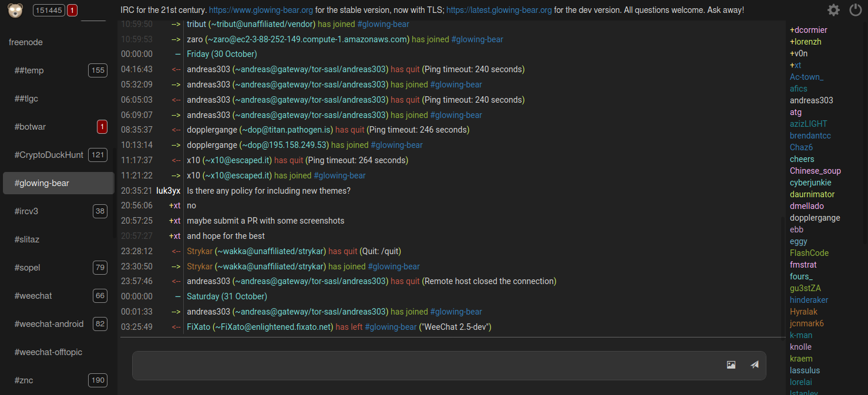Select azizLIGHT in the nicklist
Screen dimensions: 868x395
point(808,124)
